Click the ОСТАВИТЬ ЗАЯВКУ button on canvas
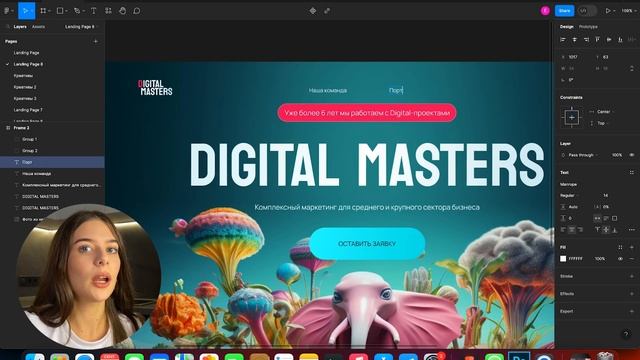Image resolution: width=640 pixels, height=360 pixels. [367, 244]
